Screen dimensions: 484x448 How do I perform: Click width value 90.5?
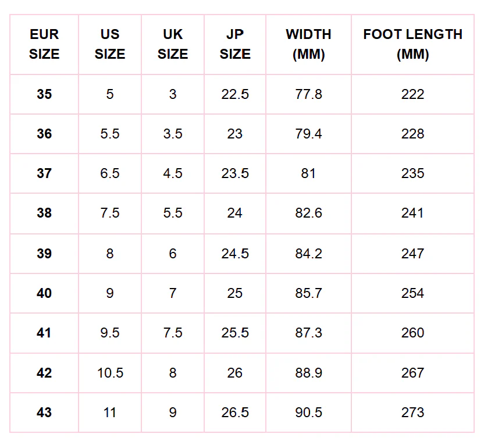click(x=308, y=413)
